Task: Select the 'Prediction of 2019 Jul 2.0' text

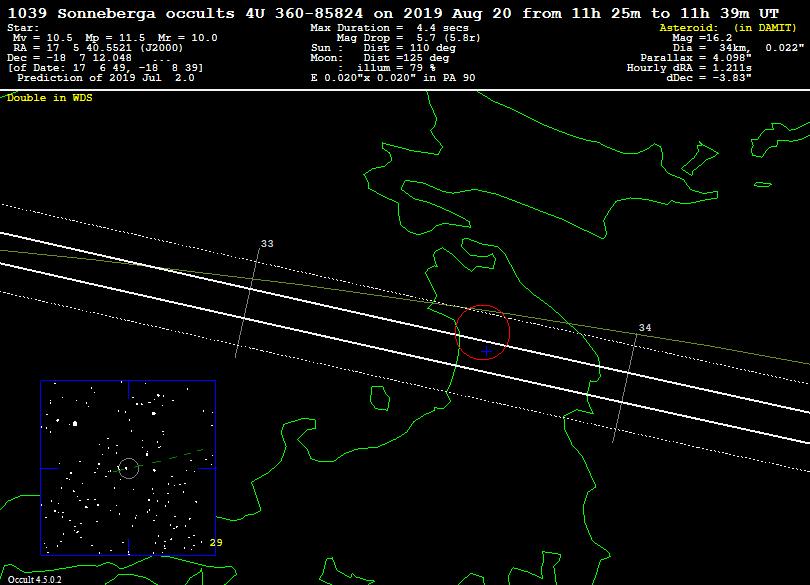Action: [x=106, y=78]
